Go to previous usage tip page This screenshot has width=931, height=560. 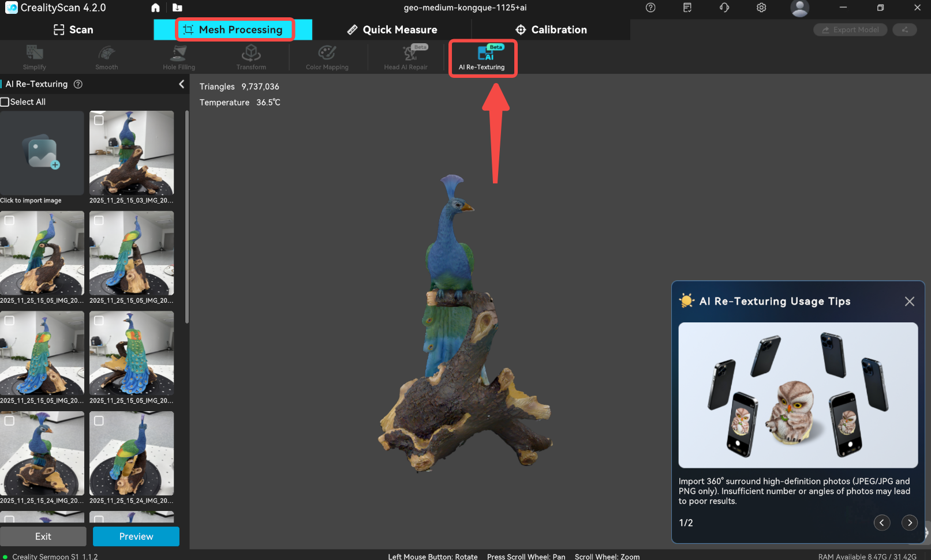[881, 523]
